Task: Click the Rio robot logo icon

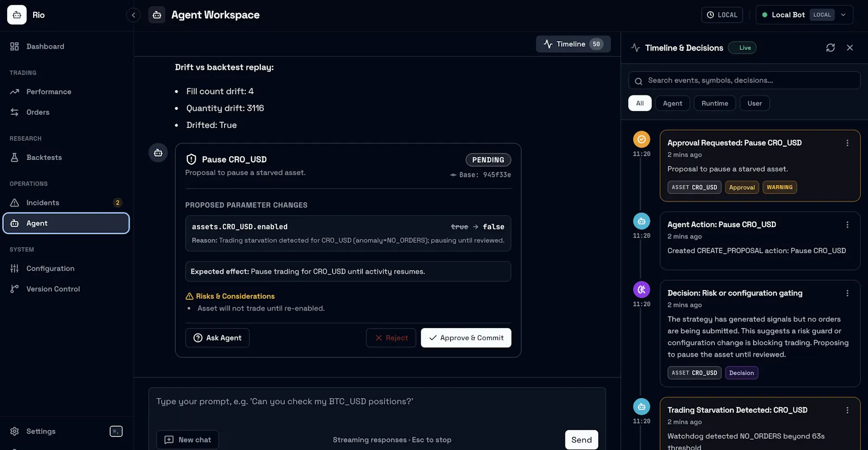Action: [x=17, y=15]
